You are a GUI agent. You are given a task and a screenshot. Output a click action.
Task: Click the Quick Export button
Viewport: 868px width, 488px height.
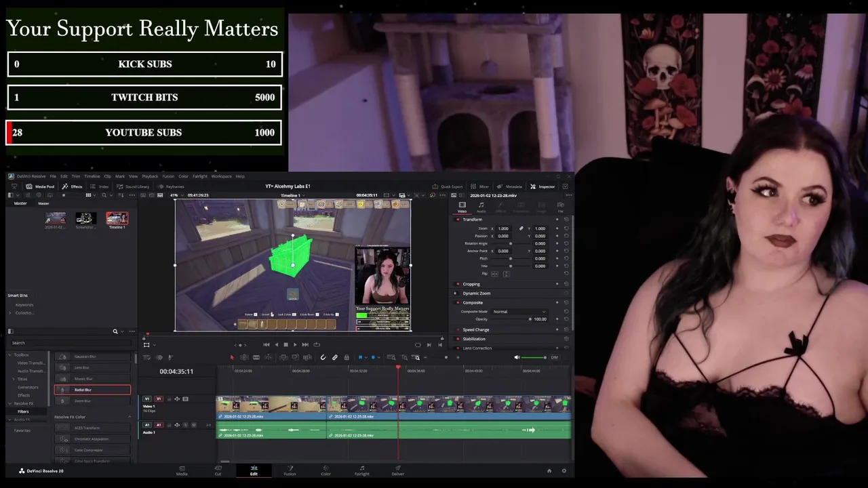(x=448, y=186)
